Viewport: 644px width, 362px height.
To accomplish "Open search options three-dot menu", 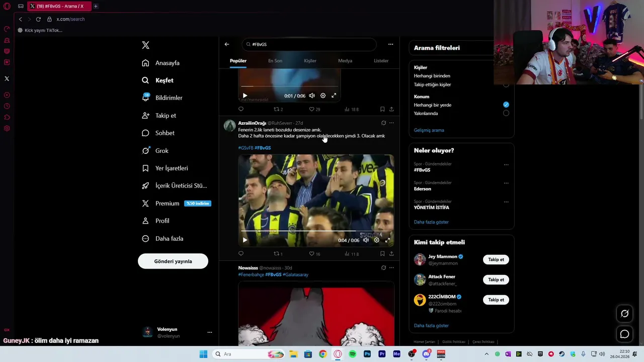I will 390,44.
